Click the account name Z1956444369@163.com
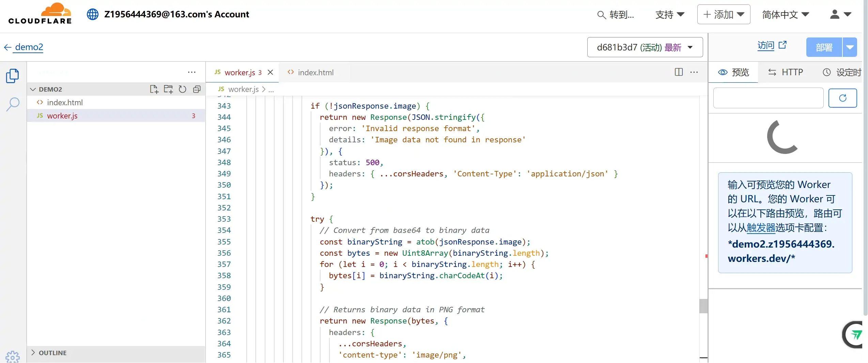868x363 pixels. 176,14
